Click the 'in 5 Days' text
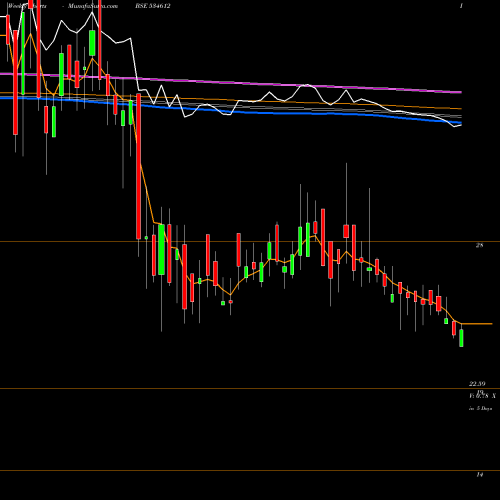This screenshot has height=500, width=500. pyautogui.click(x=480, y=408)
